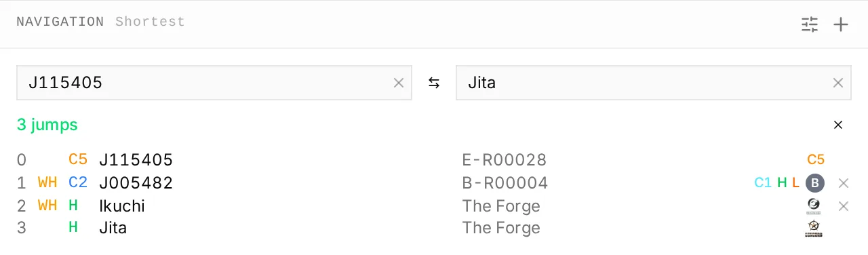Select the Ikuchi system in route

click(122, 205)
